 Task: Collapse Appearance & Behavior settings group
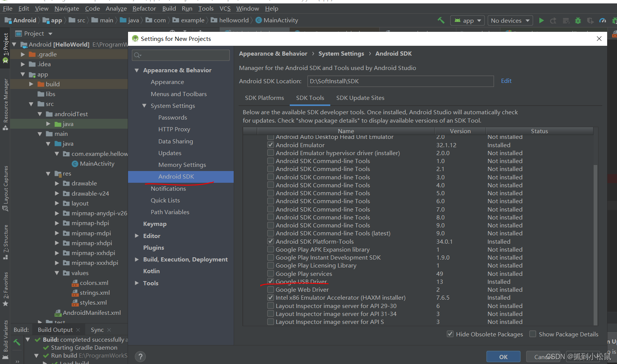coord(137,70)
